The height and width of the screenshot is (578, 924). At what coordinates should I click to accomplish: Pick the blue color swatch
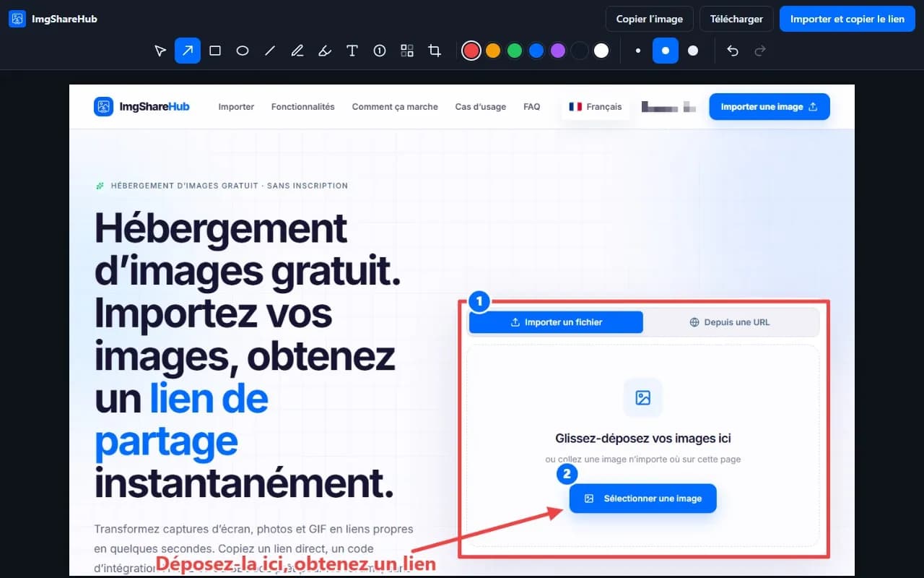pos(536,51)
